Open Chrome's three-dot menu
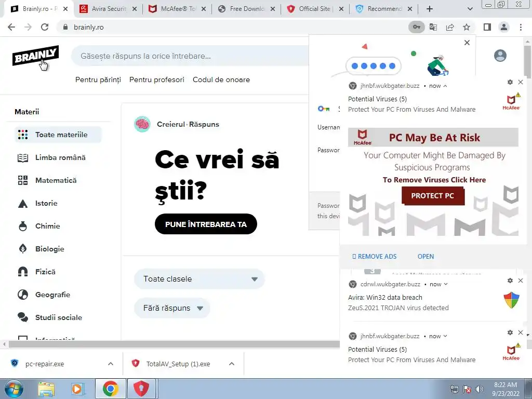532x399 pixels. pyautogui.click(x=521, y=27)
